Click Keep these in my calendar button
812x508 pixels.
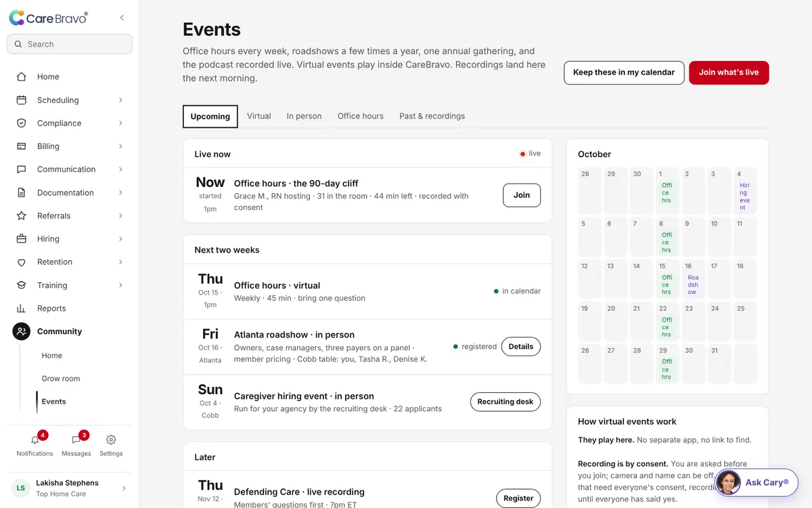624,72
